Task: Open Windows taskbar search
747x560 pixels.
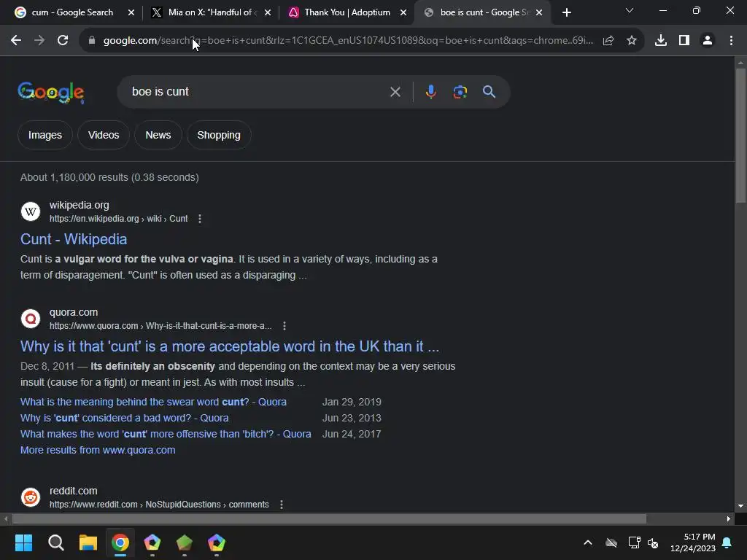Action: tap(55, 542)
